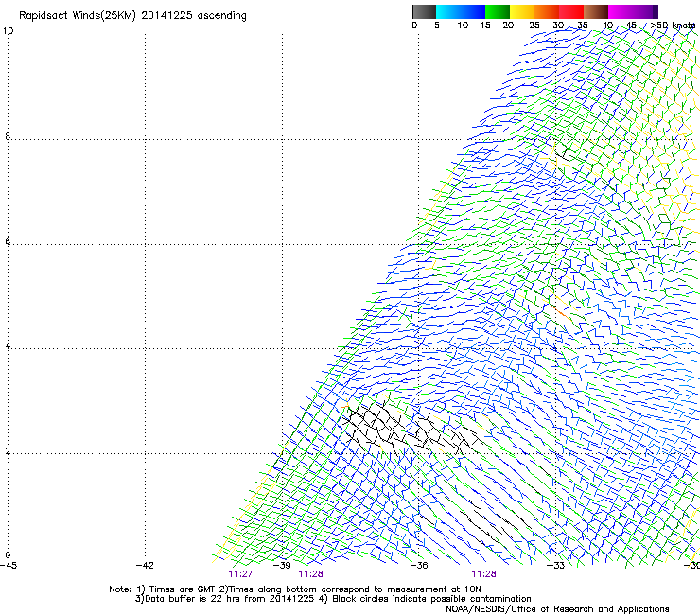The width and height of the screenshot is (700, 615).
Task: Click the longitude label '-42'
Action: pos(145,566)
